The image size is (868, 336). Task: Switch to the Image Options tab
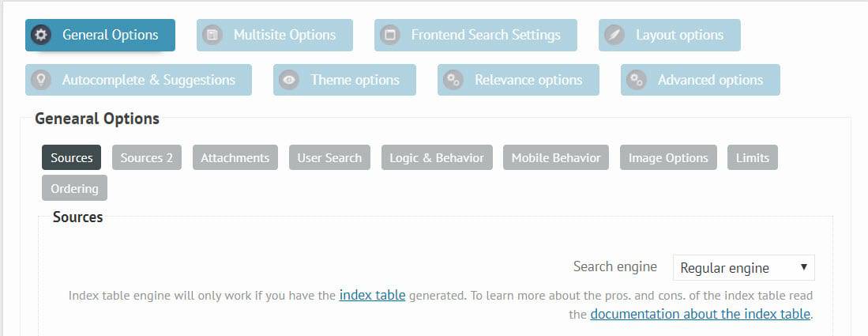click(x=668, y=157)
